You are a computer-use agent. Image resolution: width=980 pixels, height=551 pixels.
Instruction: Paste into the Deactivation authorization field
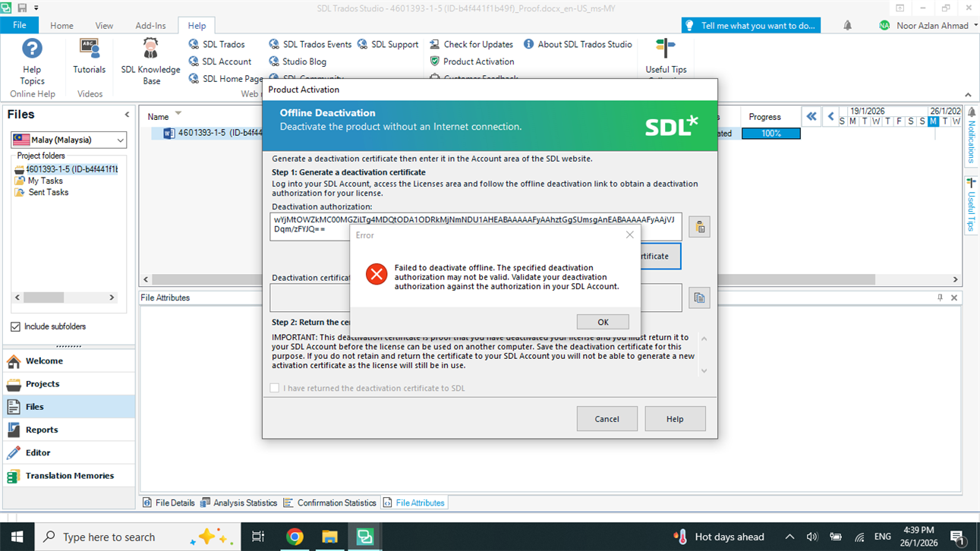coord(699,225)
